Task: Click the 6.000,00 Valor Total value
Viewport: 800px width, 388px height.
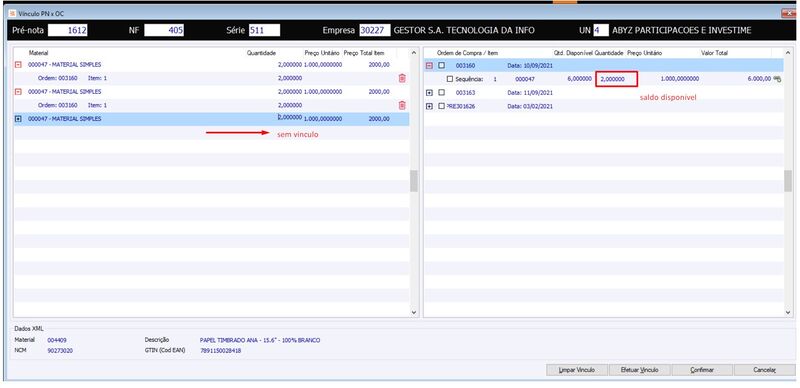Action: [759, 79]
